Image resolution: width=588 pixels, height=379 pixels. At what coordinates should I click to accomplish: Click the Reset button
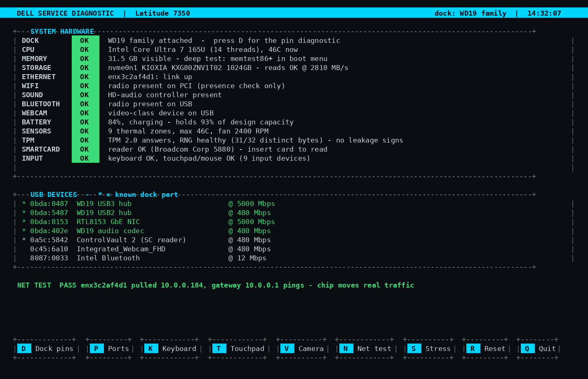[486, 349]
